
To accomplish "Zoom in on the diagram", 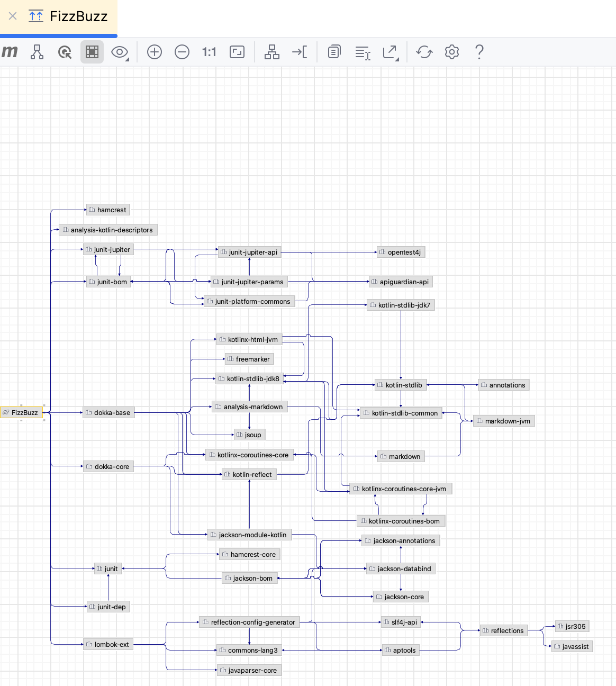I will [x=155, y=52].
